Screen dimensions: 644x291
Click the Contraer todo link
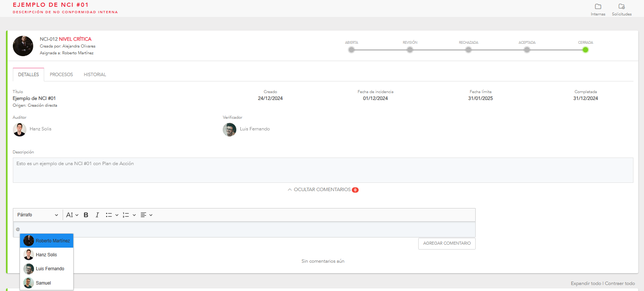click(620, 283)
